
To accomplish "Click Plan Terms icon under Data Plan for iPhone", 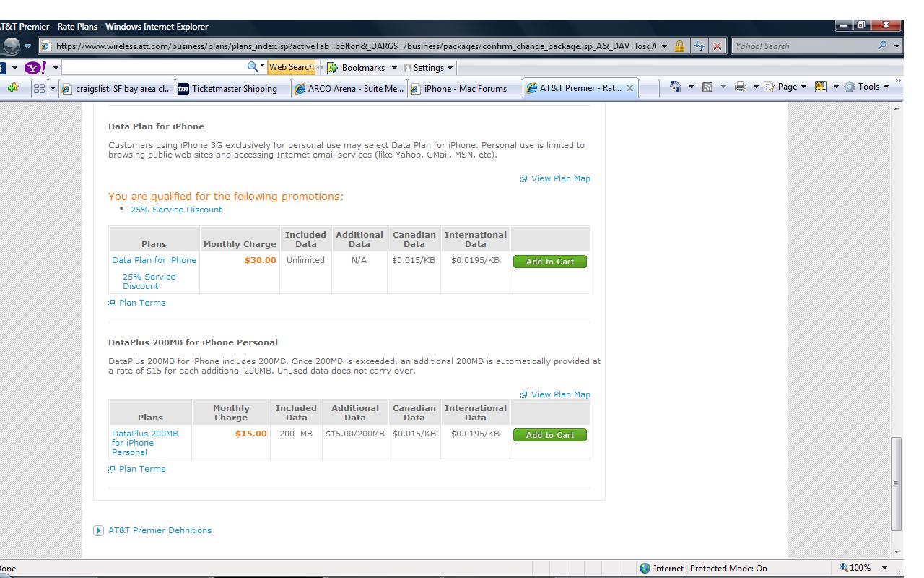I will 112,303.
